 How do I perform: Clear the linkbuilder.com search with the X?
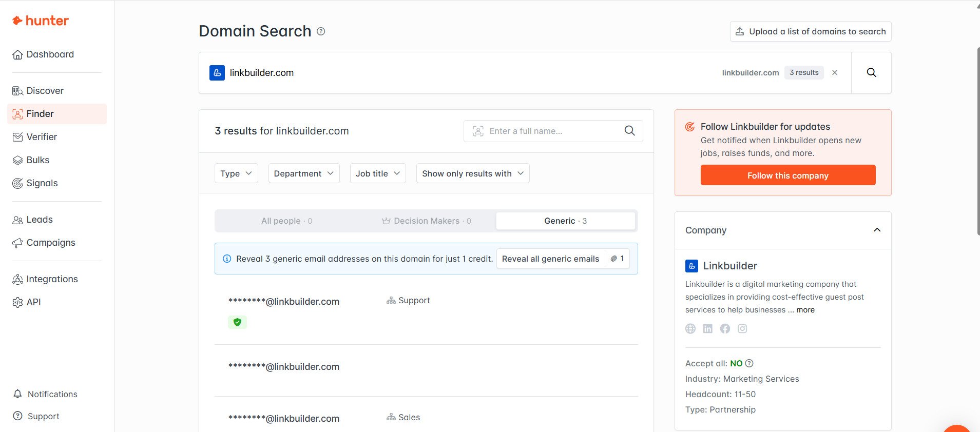[835, 72]
